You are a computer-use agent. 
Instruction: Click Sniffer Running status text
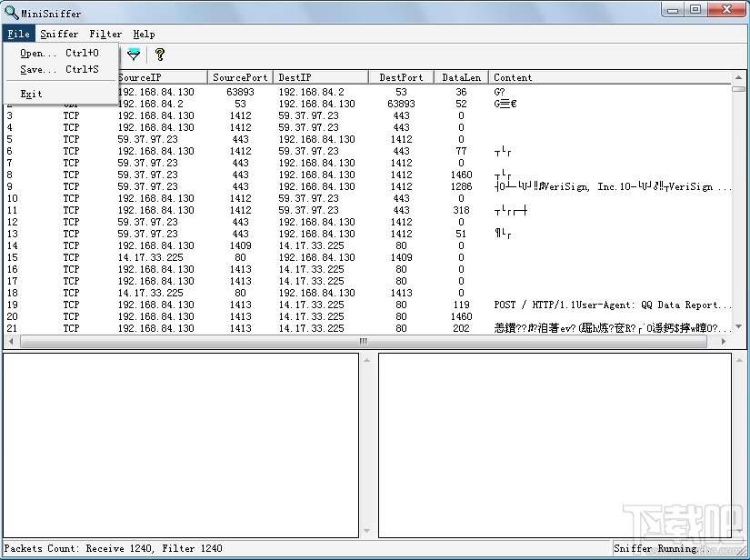pos(662,548)
